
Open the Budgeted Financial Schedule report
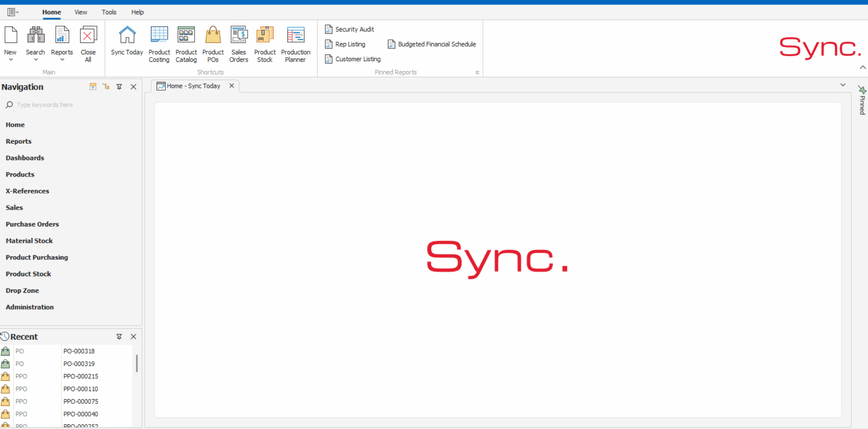(432, 44)
